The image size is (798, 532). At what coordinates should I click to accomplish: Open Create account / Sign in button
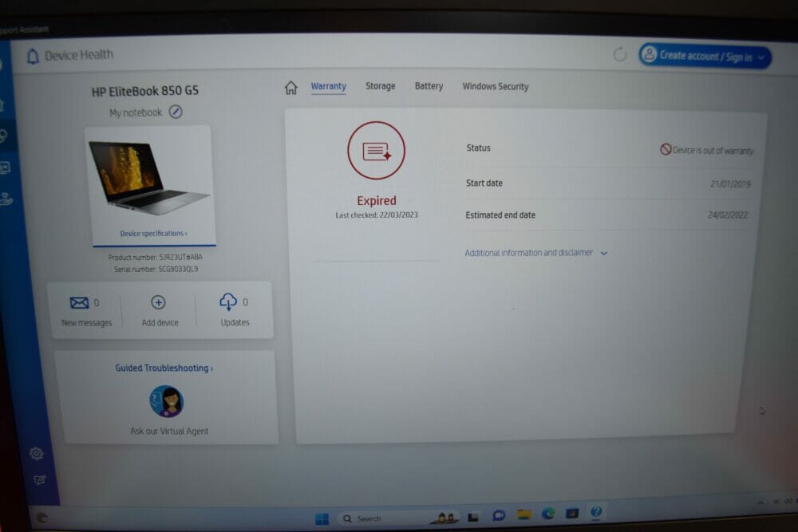click(x=705, y=56)
